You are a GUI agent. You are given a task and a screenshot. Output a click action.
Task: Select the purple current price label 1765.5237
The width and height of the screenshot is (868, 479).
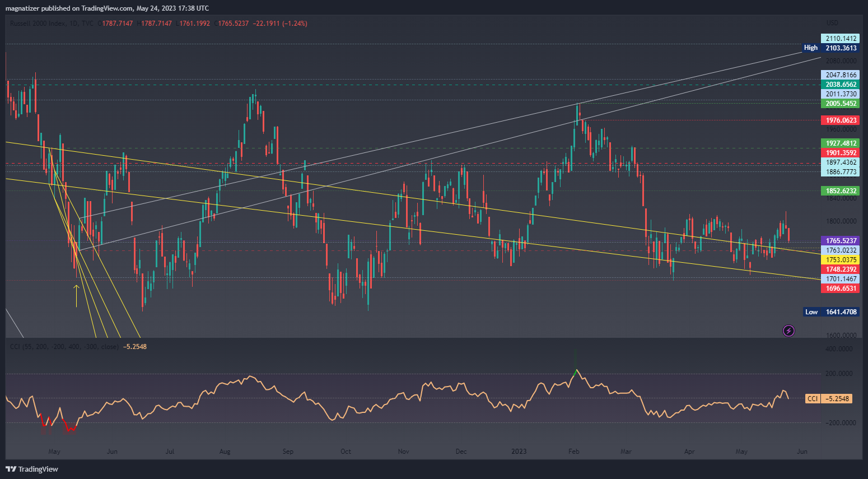(x=840, y=241)
